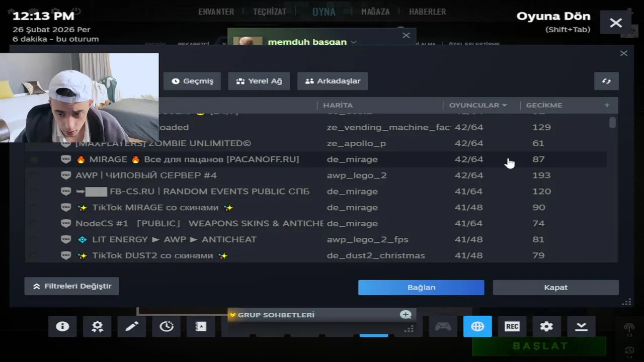Click VAC shield icon on AWP ЧИЛОВЫЙ СЕРВЕР row

tap(66, 175)
